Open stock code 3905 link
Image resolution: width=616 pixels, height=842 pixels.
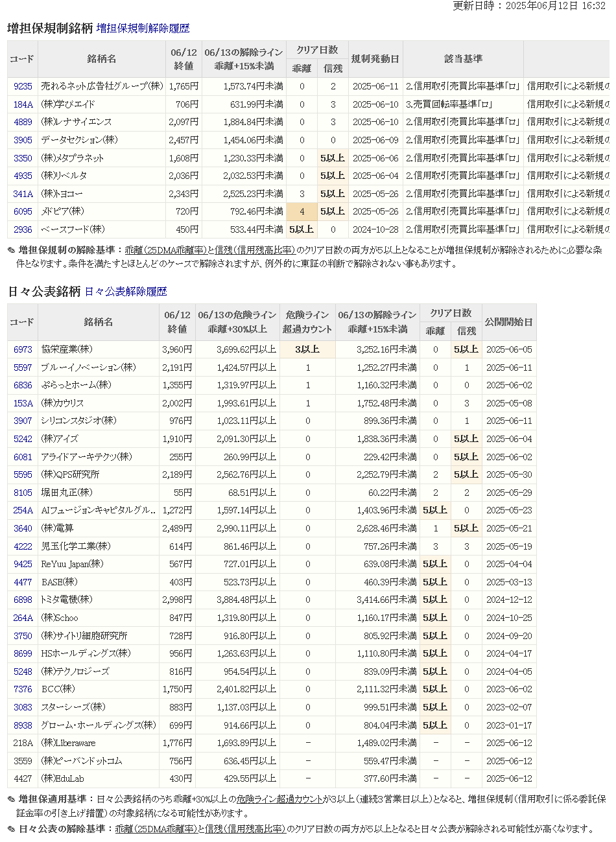(x=23, y=140)
